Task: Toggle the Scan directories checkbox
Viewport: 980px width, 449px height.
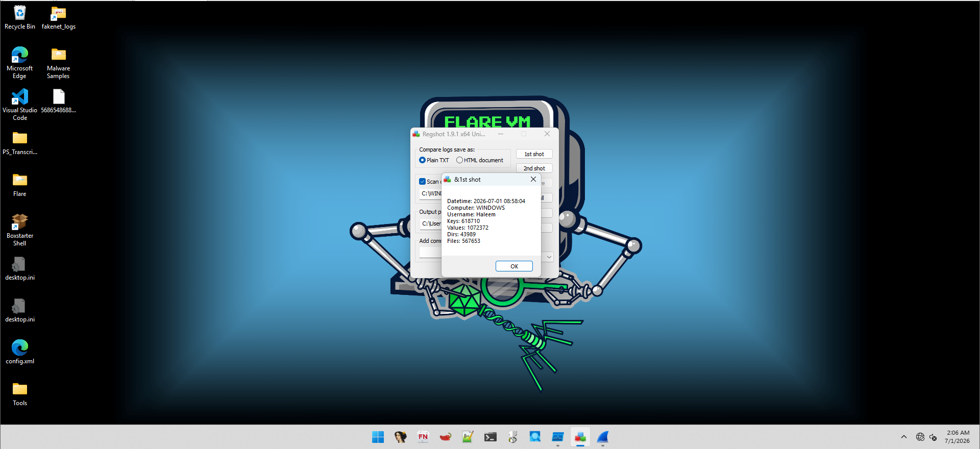Action: (422, 182)
